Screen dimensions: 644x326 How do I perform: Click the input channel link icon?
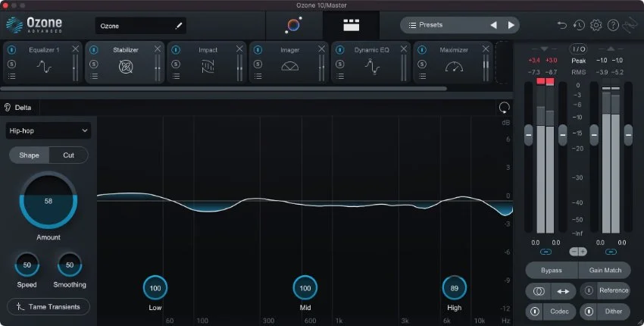(x=546, y=252)
